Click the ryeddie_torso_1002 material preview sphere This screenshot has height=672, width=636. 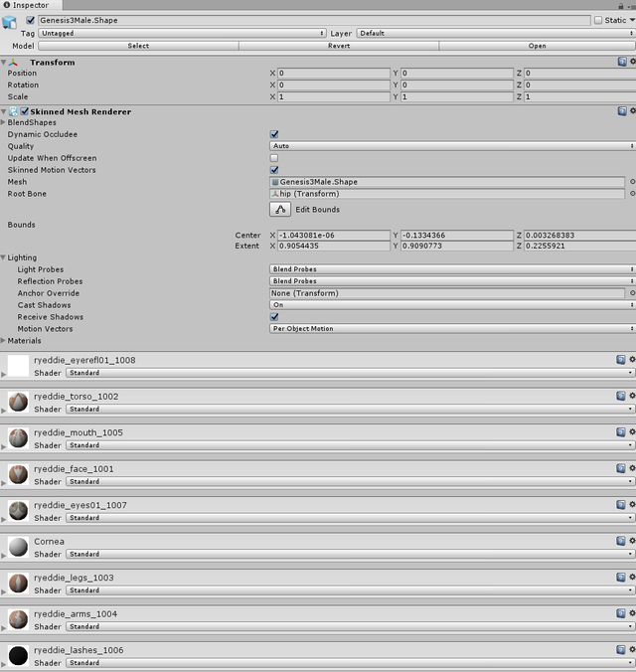[19, 402]
